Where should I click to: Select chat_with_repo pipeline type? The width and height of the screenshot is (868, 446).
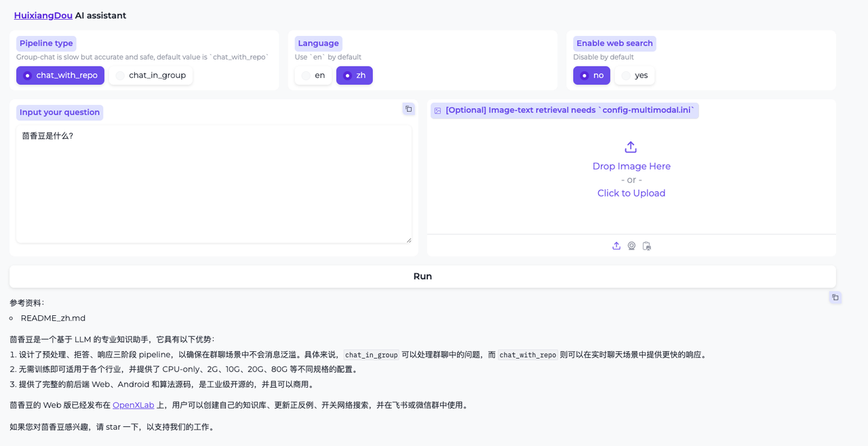[x=60, y=75]
